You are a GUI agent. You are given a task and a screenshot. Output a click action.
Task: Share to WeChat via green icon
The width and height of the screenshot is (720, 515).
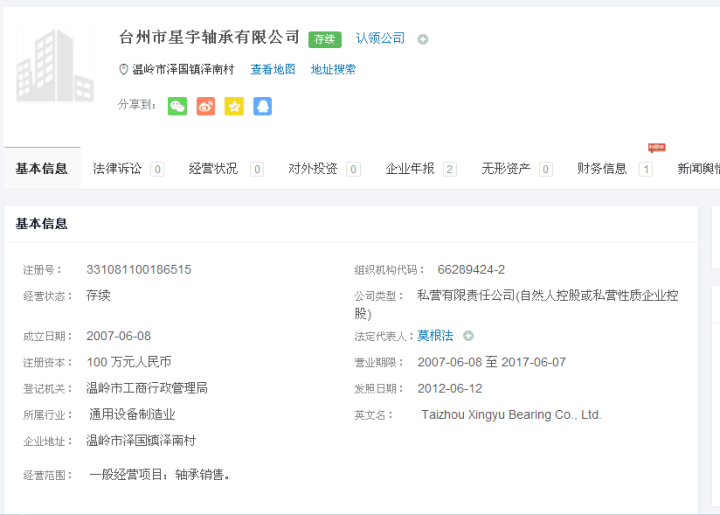click(x=177, y=106)
